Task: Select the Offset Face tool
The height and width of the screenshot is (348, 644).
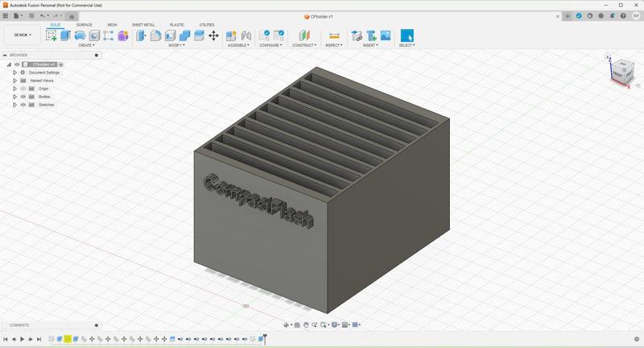Action: [199, 35]
